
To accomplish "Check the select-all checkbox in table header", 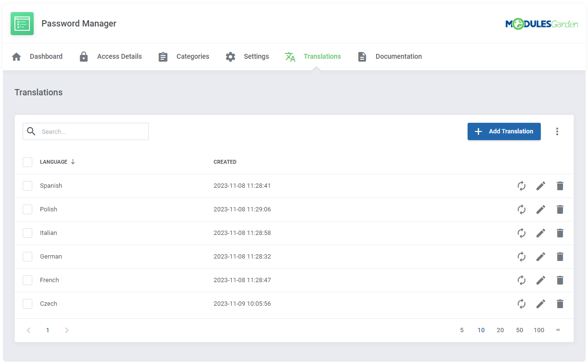I will point(27,162).
